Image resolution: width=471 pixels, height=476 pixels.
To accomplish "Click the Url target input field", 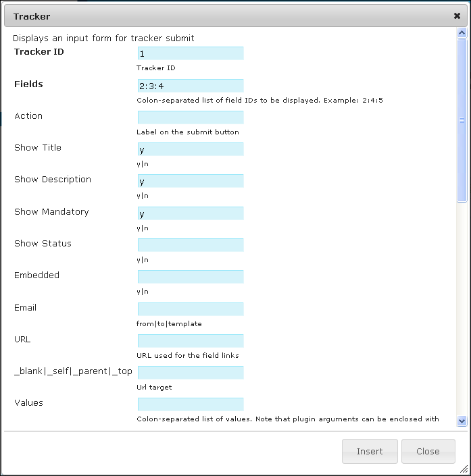I will pyautogui.click(x=191, y=373).
